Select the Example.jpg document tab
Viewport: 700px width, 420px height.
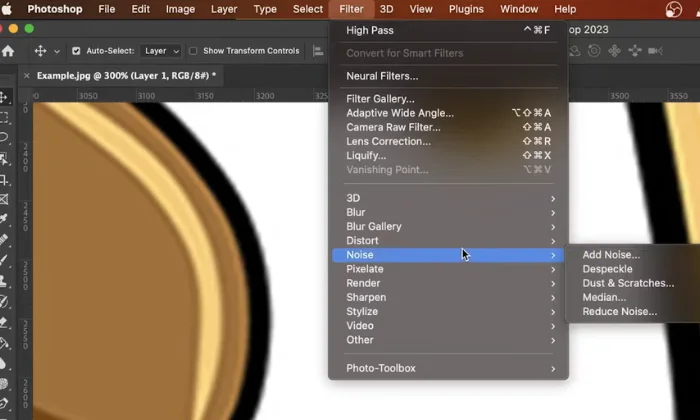[126, 75]
